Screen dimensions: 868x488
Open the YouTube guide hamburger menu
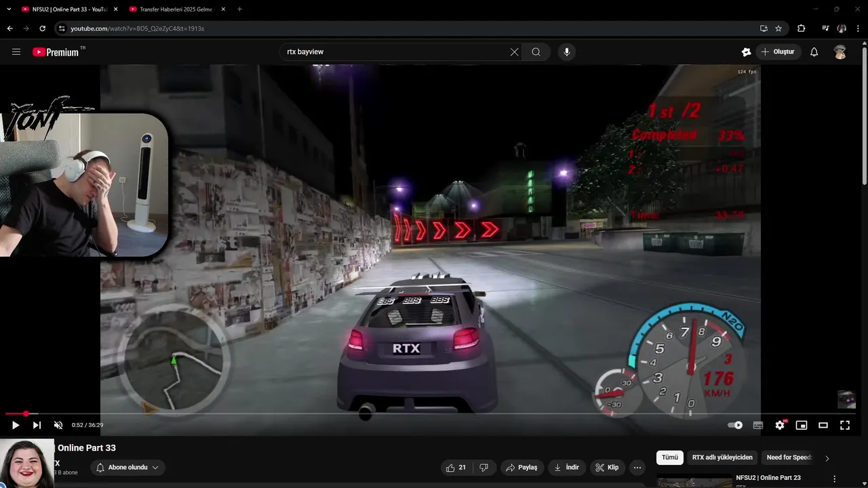click(x=16, y=52)
